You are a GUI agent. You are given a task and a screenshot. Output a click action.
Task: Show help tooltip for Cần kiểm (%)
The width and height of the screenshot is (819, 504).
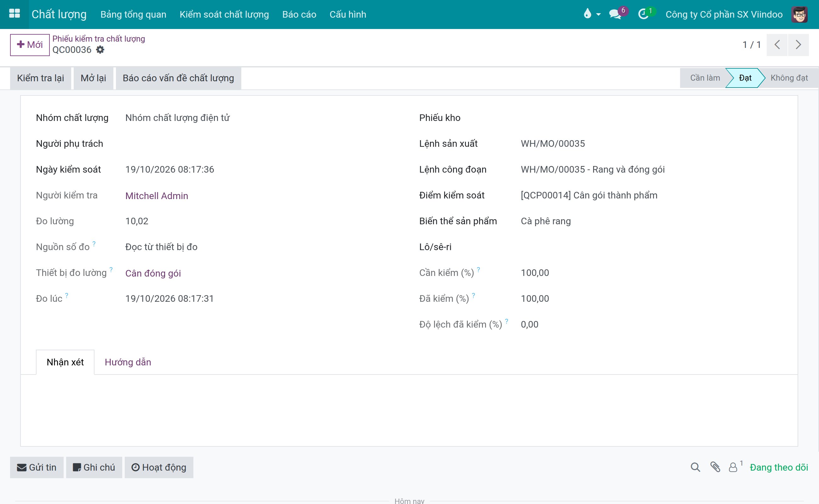tap(478, 269)
